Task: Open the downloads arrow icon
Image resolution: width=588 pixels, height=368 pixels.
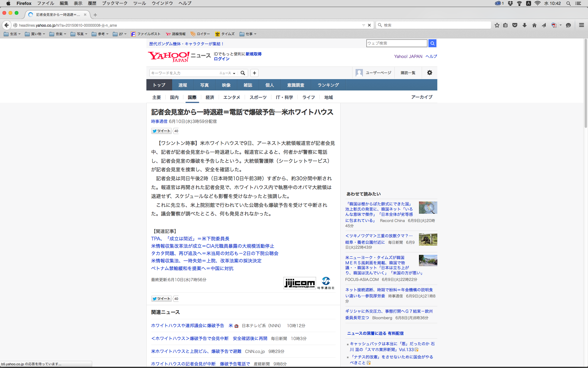Action: tap(525, 25)
